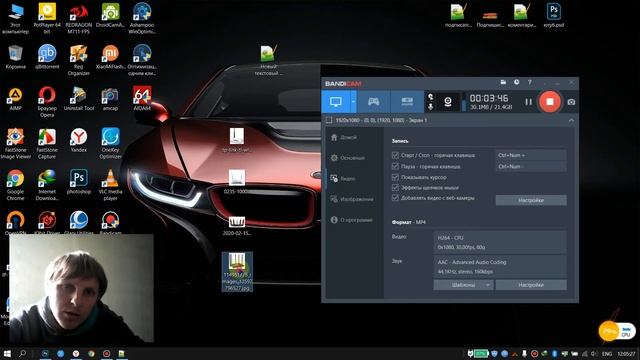640x360 pixels.
Task: Pause the Bandicam recording
Action: point(529,102)
